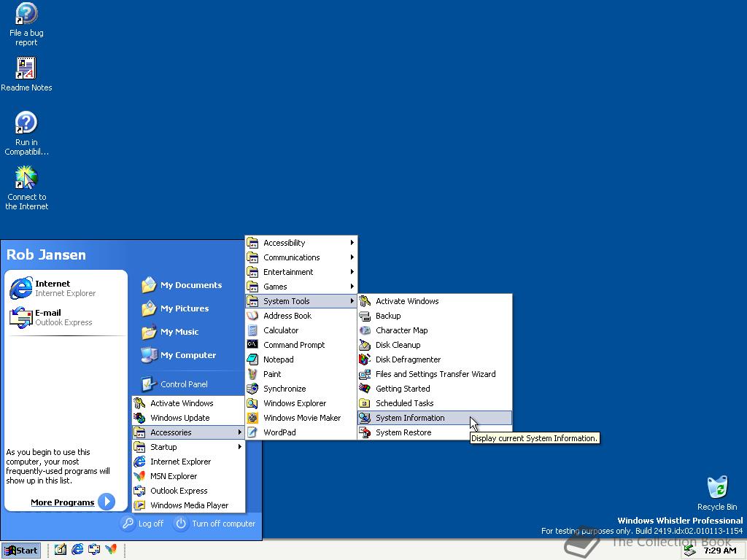Select Disk Cleanup menu entry
The width and height of the screenshot is (747, 560).
(x=435, y=345)
